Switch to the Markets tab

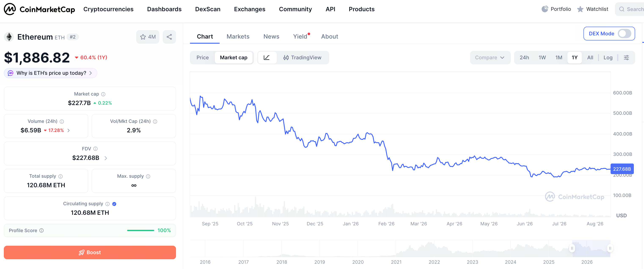(238, 36)
